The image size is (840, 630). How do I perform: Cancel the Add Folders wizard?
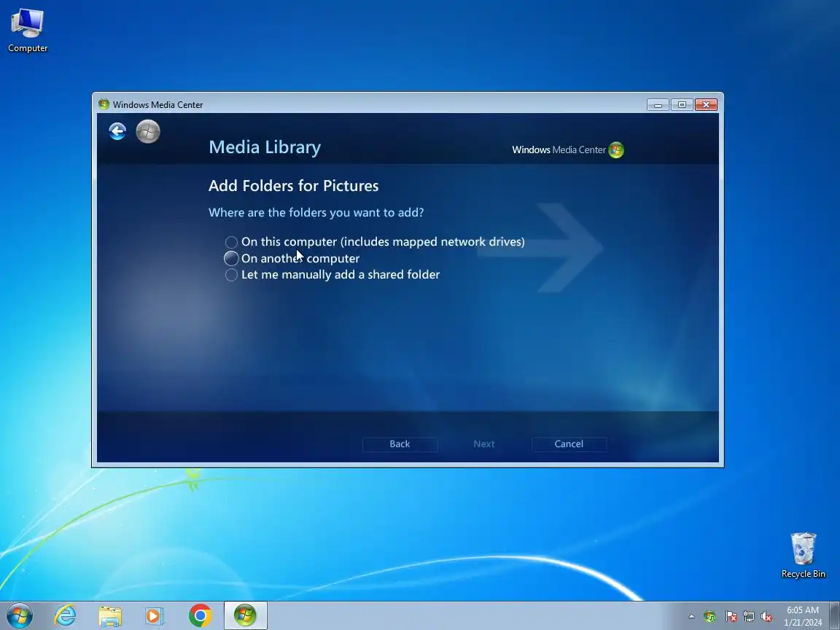point(569,444)
